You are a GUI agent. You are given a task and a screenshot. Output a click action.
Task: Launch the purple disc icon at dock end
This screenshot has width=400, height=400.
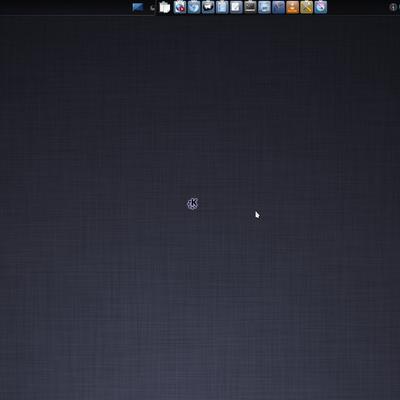click(321, 7)
